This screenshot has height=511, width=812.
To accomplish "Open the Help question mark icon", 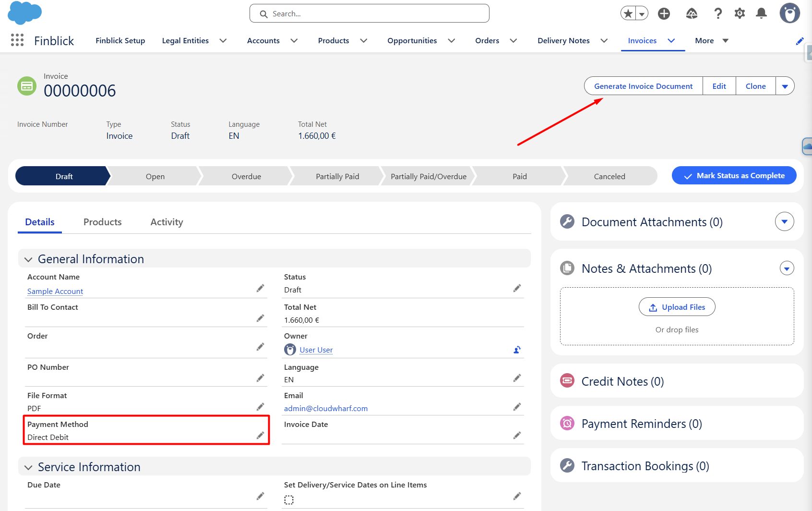I will click(x=718, y=13).
